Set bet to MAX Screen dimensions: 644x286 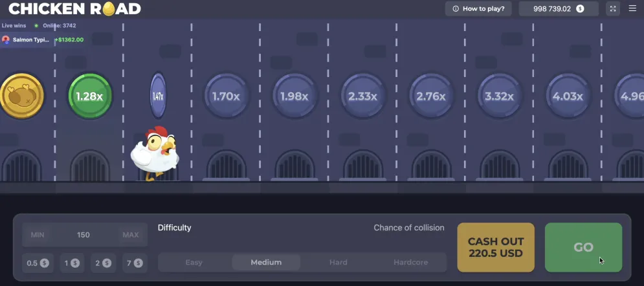[130, 235]
